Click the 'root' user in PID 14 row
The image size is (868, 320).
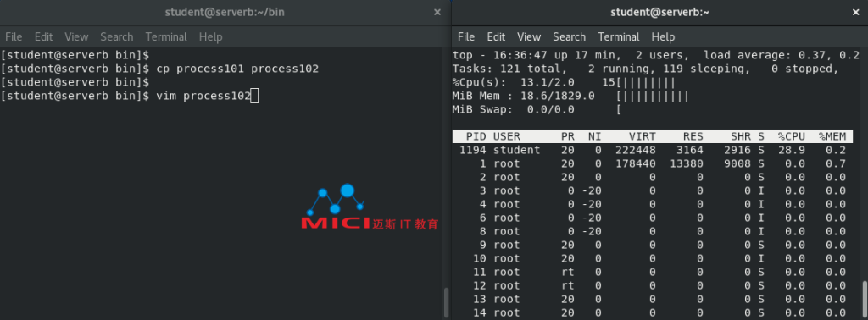[x=507, y=312]
